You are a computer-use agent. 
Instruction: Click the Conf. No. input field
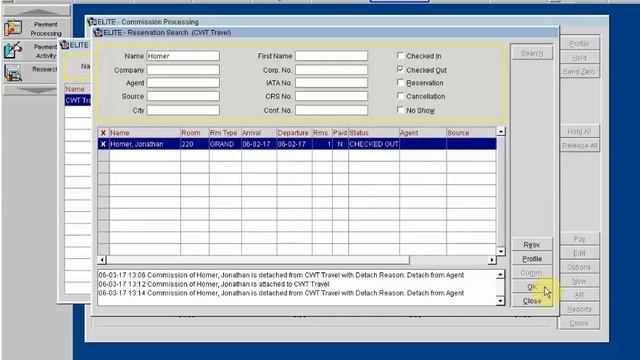pyautogui.click(x=331, y=110)
